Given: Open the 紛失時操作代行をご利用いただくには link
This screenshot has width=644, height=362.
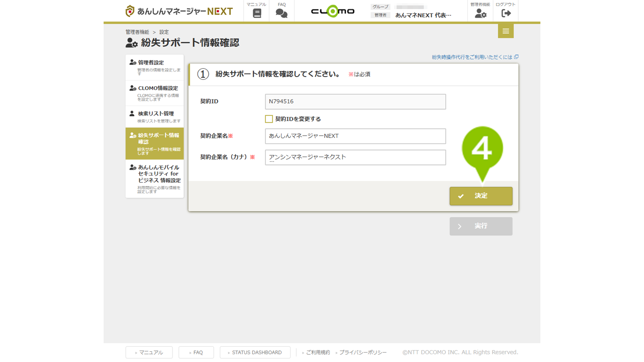Looking at the screenshot, I should pos(472,57).
